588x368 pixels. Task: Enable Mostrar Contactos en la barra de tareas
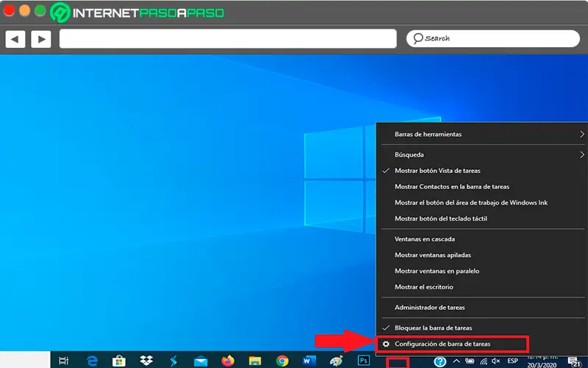[x=482, y=187]
